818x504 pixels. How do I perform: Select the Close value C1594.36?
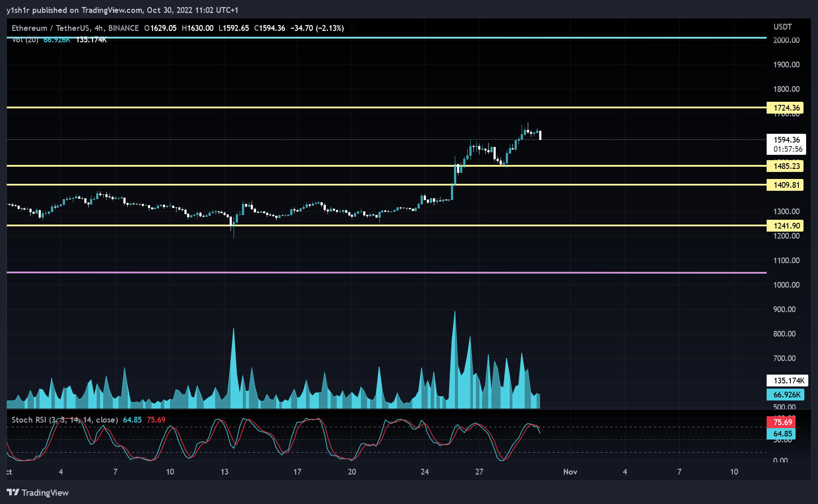point(270,28)
